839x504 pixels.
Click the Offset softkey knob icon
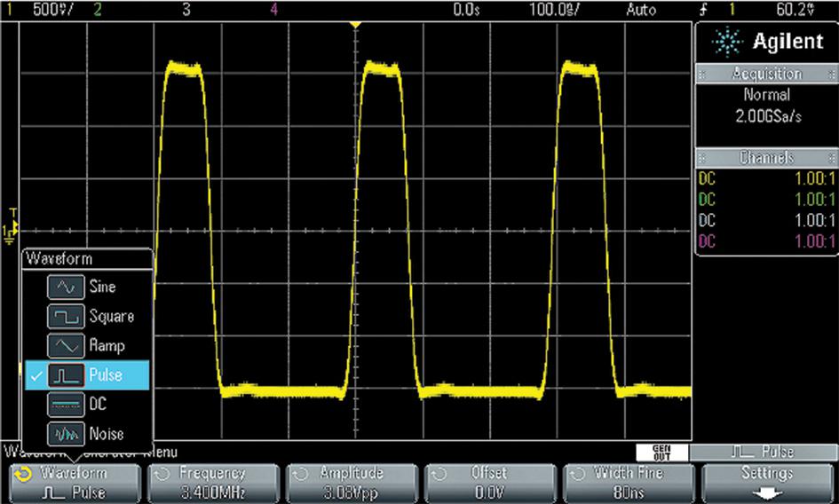(439, 474)
